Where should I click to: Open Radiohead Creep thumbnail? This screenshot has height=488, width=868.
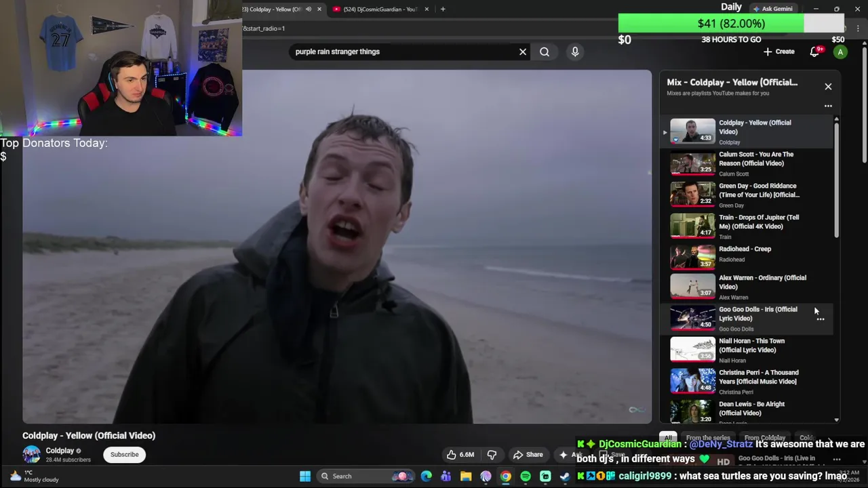click(x=692, y=257)
